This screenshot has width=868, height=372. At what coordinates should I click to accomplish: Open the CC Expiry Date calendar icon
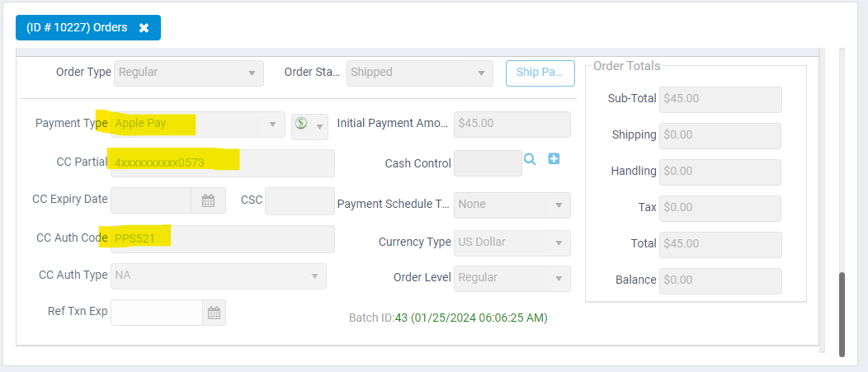(208, 200)
